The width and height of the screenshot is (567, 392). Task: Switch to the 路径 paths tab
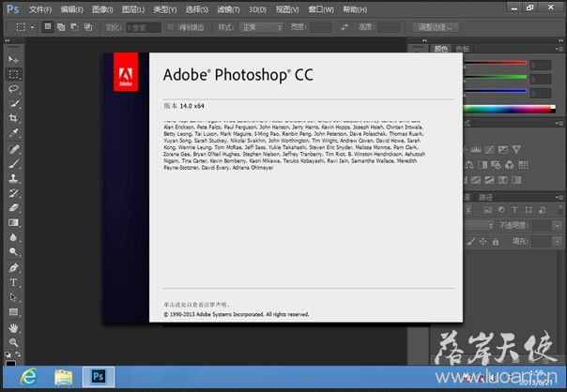tap(485, 197)
